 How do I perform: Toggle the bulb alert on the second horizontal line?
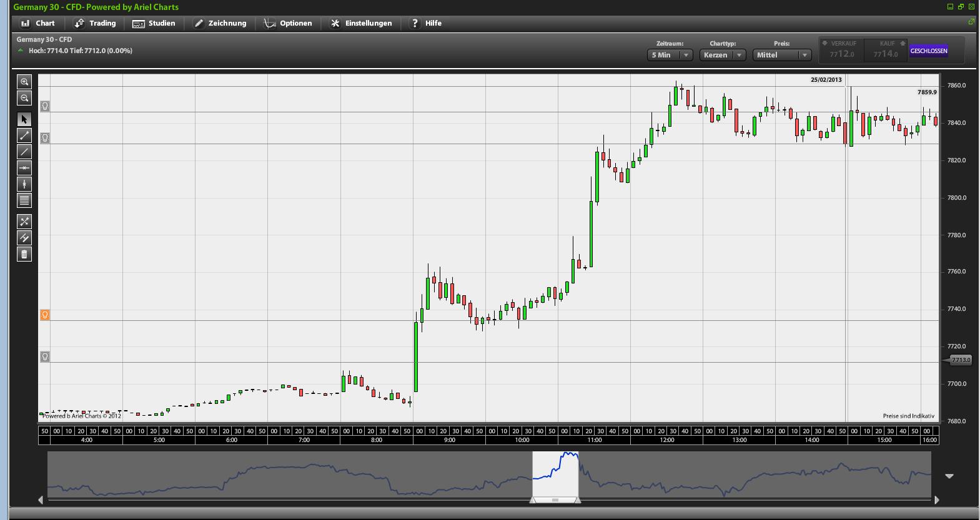pyautogui.click(x=45, y=138)
